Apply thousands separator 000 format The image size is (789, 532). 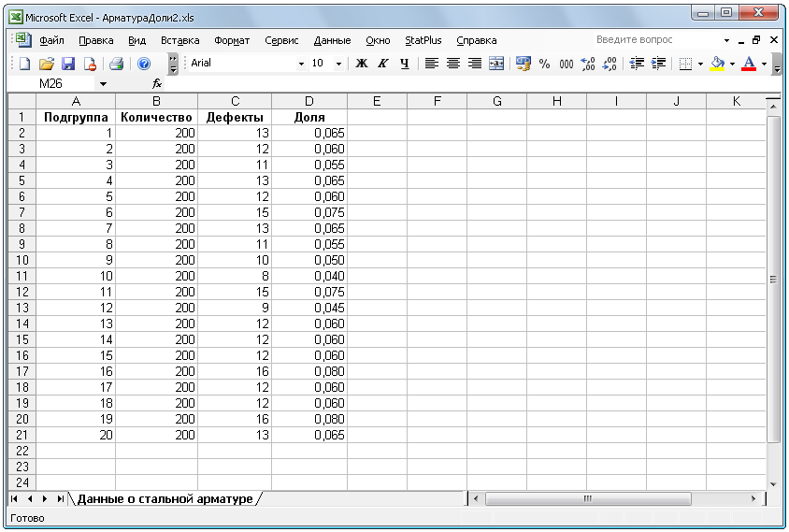click(x=567, y=64)
